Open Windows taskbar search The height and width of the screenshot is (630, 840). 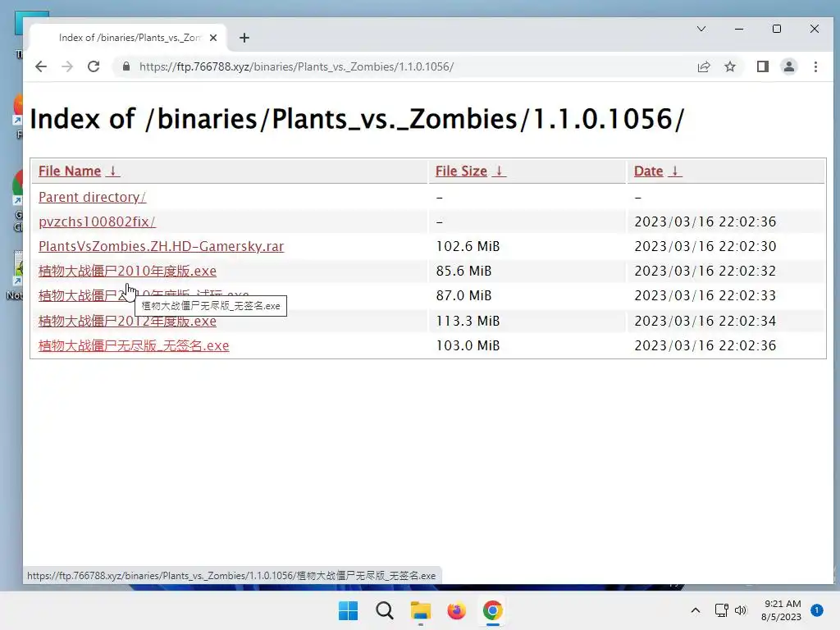click(x=385, y=610)
